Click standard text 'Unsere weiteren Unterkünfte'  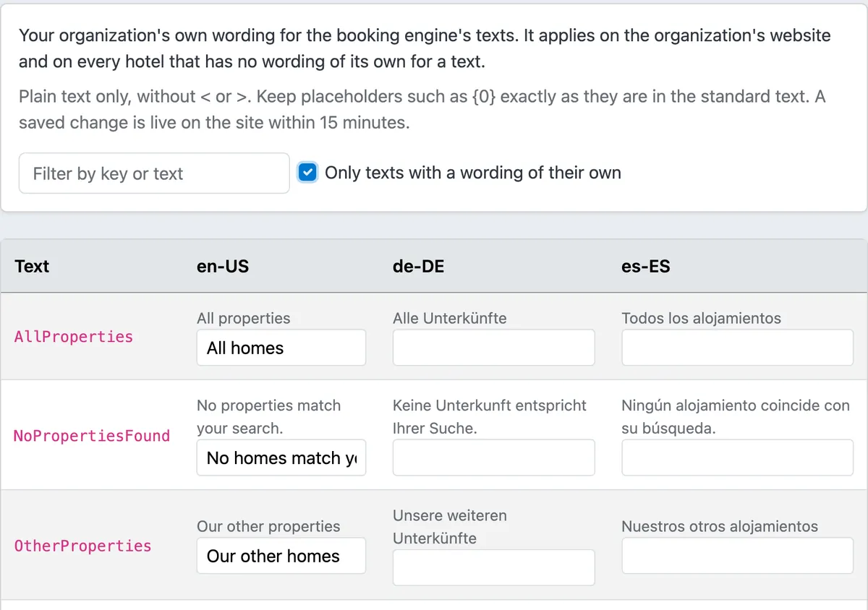point(450,527)
